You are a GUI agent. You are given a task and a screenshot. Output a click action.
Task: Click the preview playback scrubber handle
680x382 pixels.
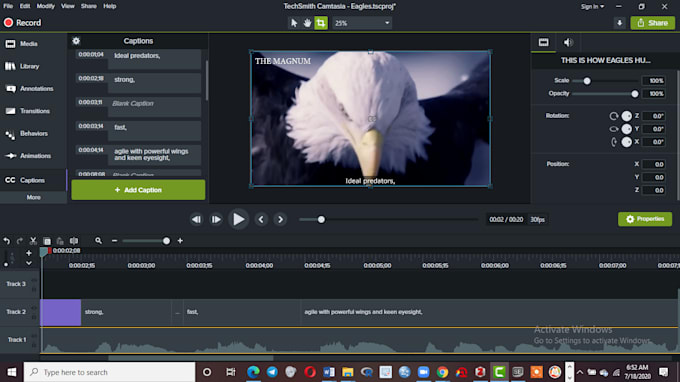(x=321, y=219)
